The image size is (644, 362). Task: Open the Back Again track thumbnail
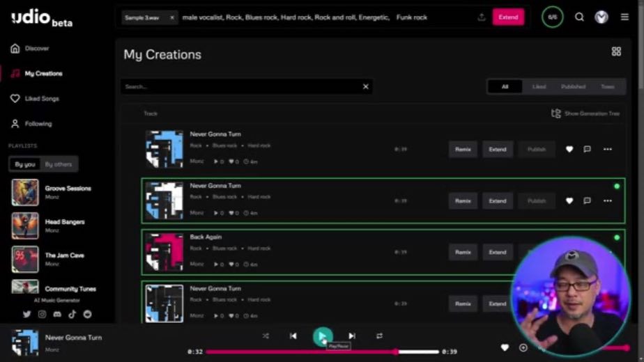[x=164, y=252]
